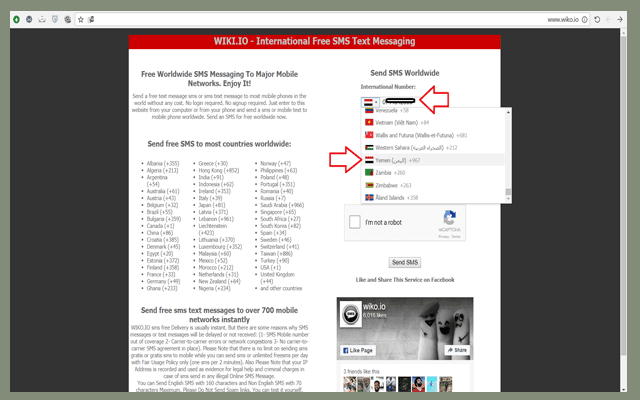This screenshot has width=640, height=400.
Task: Show site information for www.wiko.io
Action: point(584,19)
